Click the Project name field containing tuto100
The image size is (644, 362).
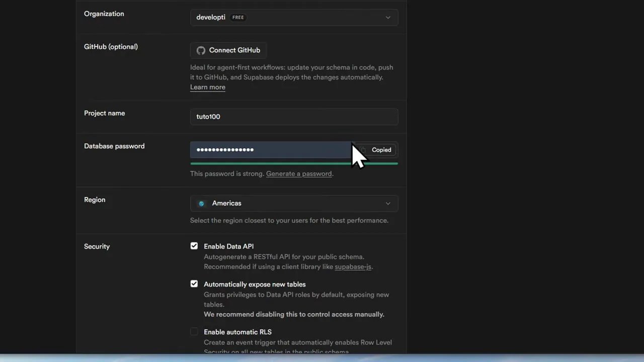click(x=294, y=117)
